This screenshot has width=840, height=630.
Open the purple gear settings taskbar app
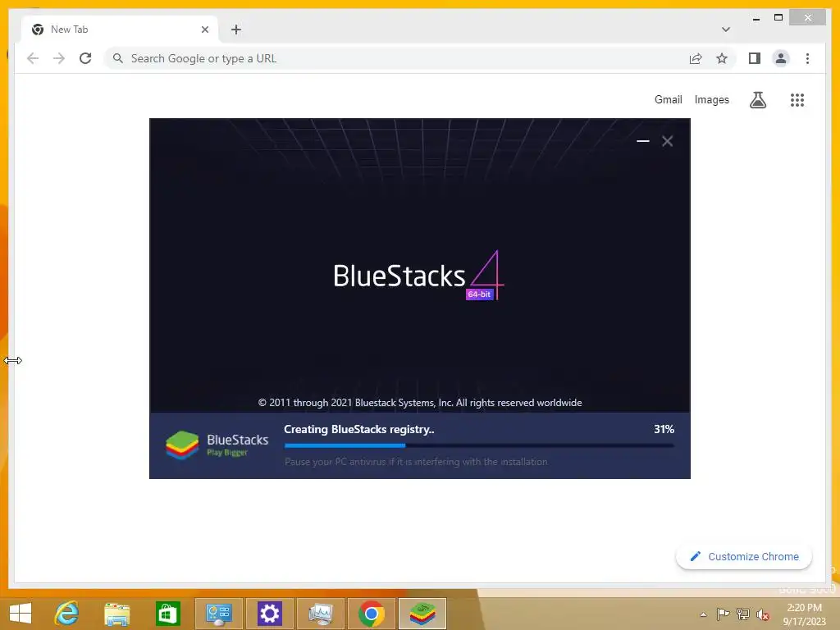point(269,614)
